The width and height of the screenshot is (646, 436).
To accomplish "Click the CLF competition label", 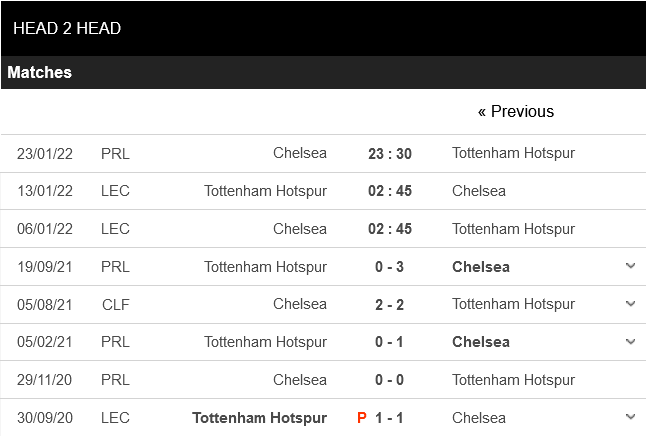I will point(115,304).
